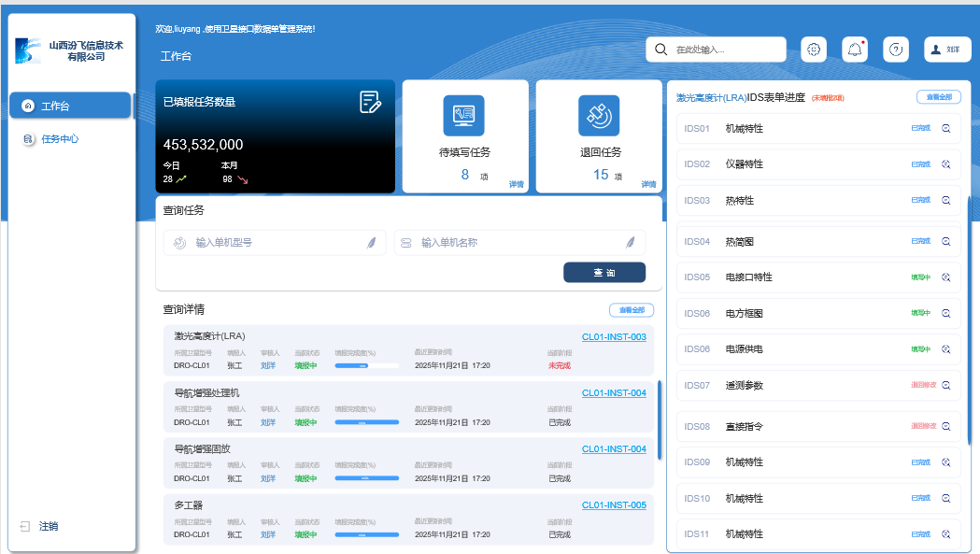Open the 刘洋 user profile button
Image resolution: width=980 pixels, height=554 pixels.
point(947,50)
